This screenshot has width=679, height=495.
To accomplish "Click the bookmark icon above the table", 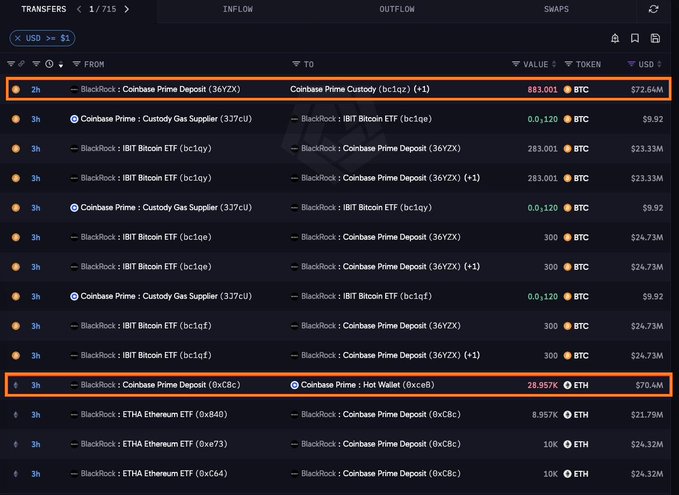I will (635, 38).
